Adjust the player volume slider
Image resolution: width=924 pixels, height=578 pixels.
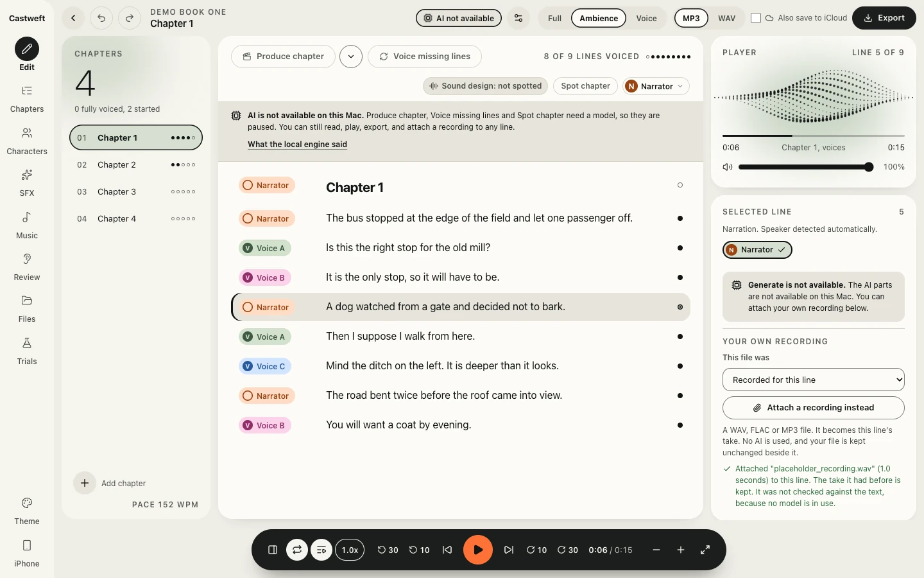806,167
